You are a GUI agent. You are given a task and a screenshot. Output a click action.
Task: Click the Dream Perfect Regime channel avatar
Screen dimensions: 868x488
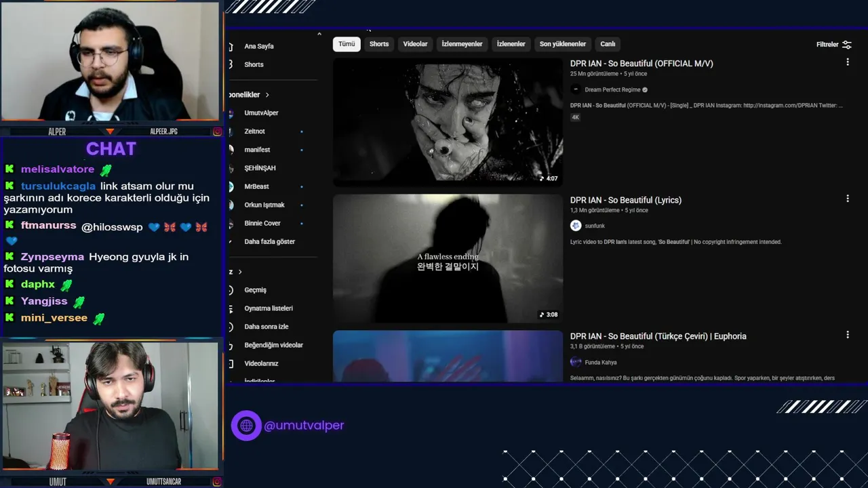click(576, 89)
